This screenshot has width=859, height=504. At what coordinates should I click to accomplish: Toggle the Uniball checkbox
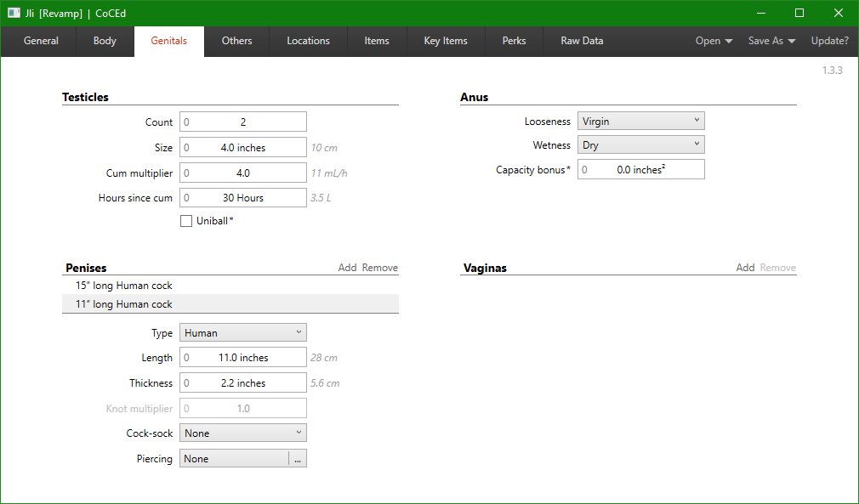(186, 221)
